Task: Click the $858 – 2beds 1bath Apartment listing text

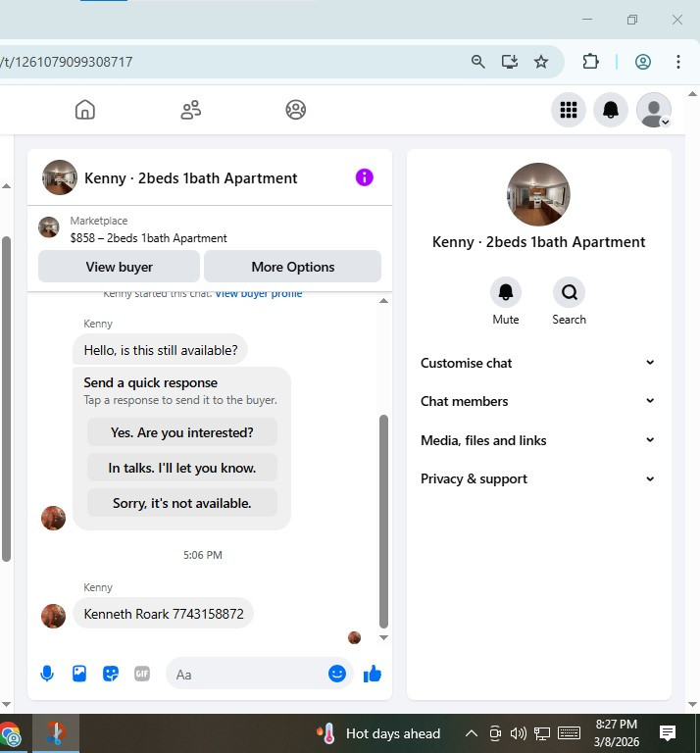Action: (x=148, y=238)
